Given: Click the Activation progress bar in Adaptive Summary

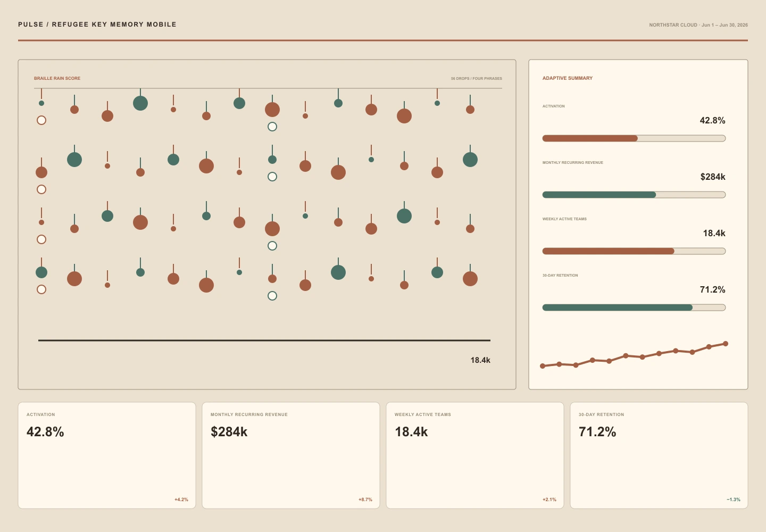Looking at the screenshot, I should coord(634,138).
